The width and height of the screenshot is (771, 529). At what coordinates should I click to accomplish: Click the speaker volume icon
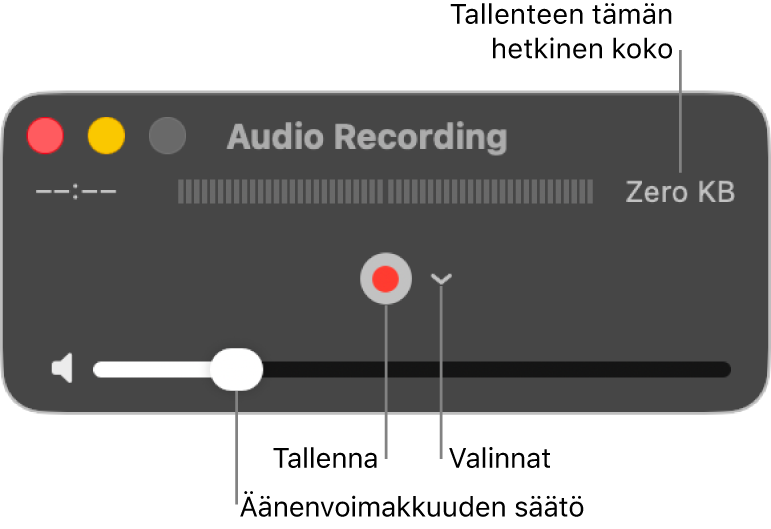pyautogui.click(x=62, y=368)
